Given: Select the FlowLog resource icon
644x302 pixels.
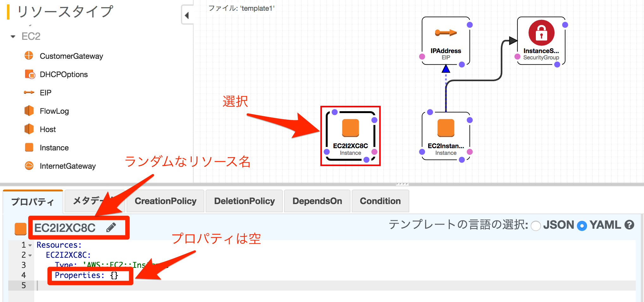Looking at the screenshot, I should pyautogui.click(x=29, y=111).
